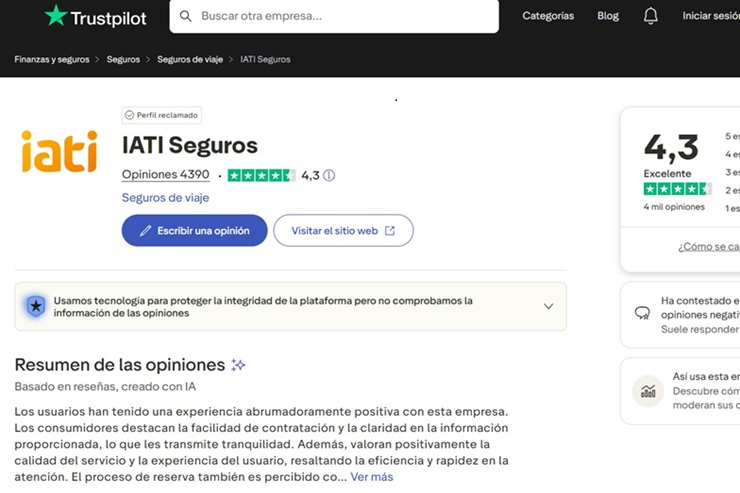740x493 pixels.
Task: Expand the platform integrity notice chevron
Action: [x=548, y=306]
